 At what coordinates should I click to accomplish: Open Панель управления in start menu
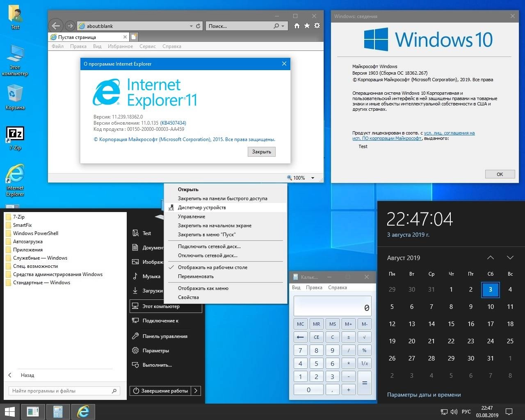[x=165, y=336]
